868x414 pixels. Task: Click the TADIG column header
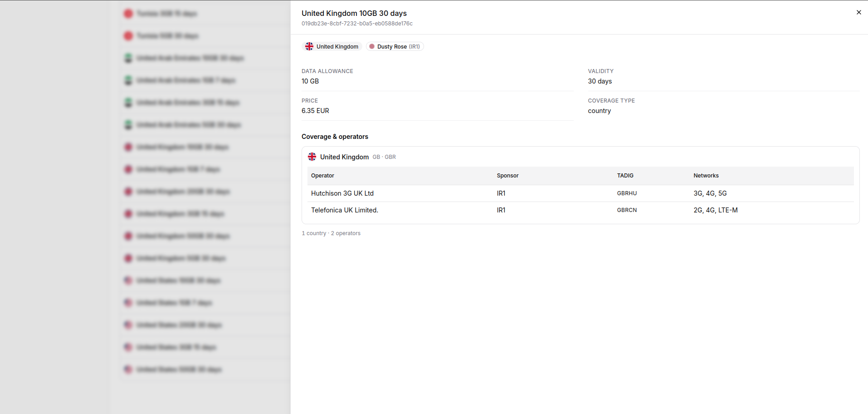625,176
